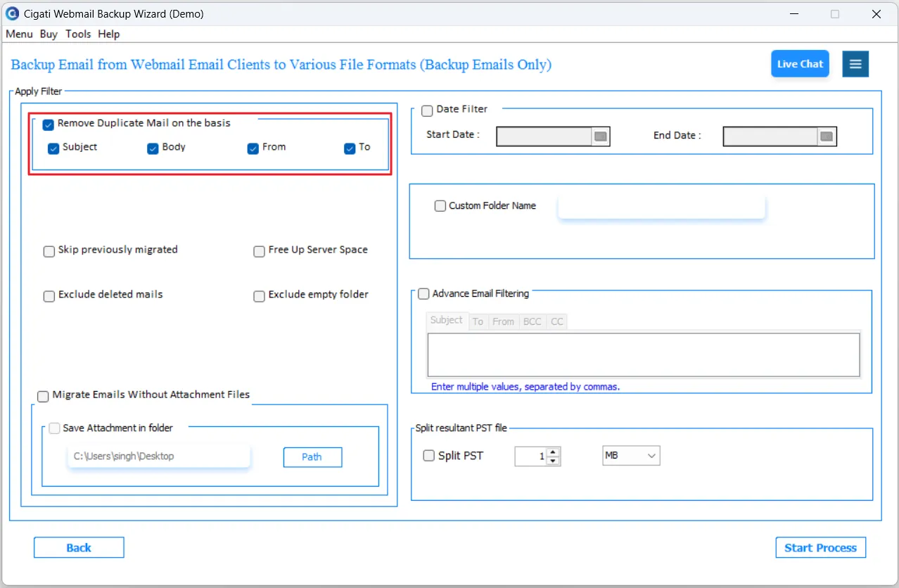
Task: Click the Live Chat button
Action: [800, 64]
